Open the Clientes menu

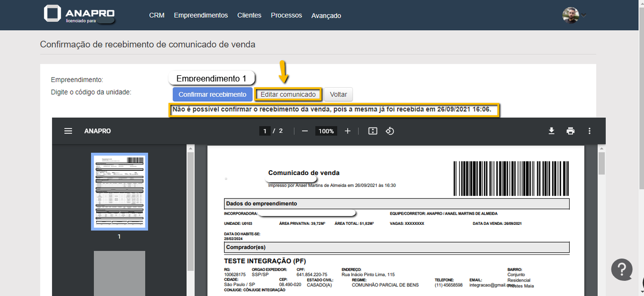(x=249, y=15)
